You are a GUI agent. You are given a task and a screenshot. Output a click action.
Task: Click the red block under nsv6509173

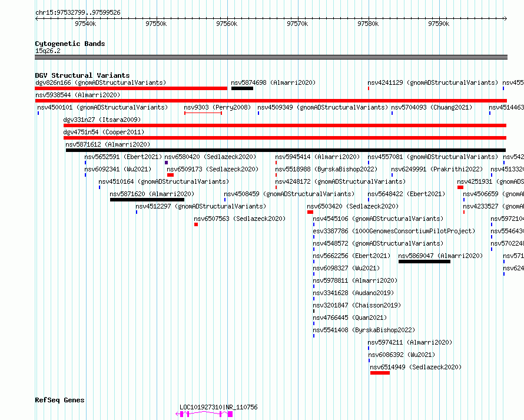click(x=170, y=175)
